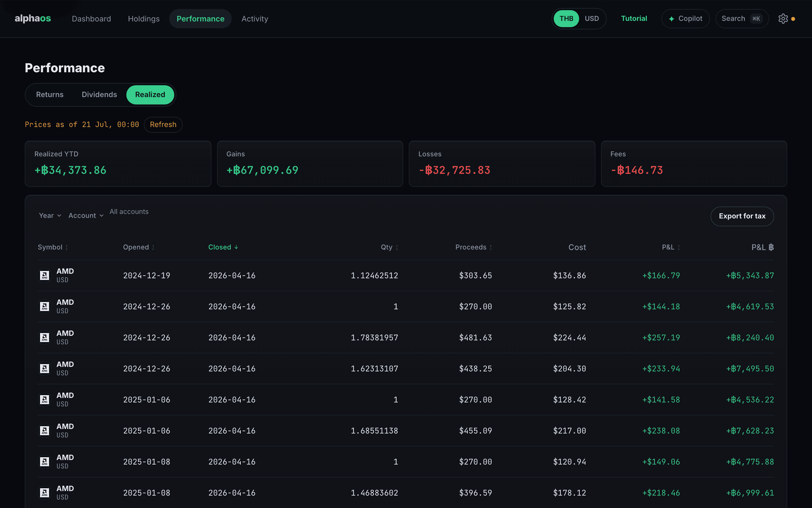
Task: Click the +฿4,536.22 P&L value
Action: point(750,399)
